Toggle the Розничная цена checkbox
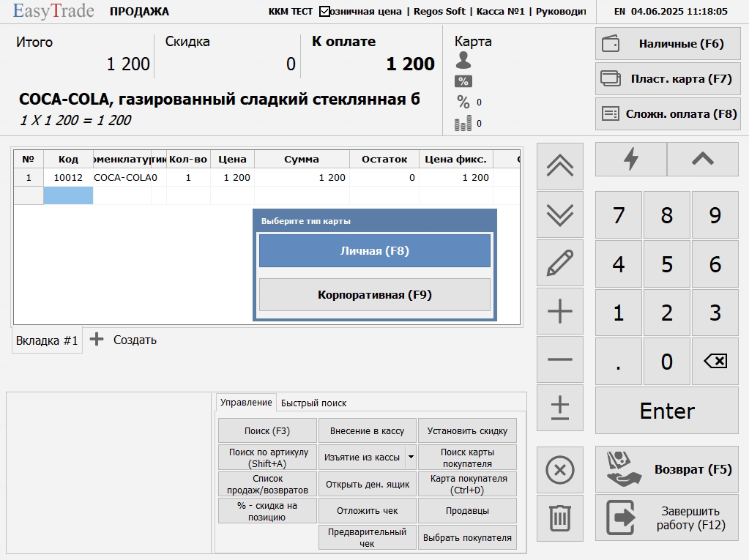Viewport: 749px width, 560px height. pos(325,12)
